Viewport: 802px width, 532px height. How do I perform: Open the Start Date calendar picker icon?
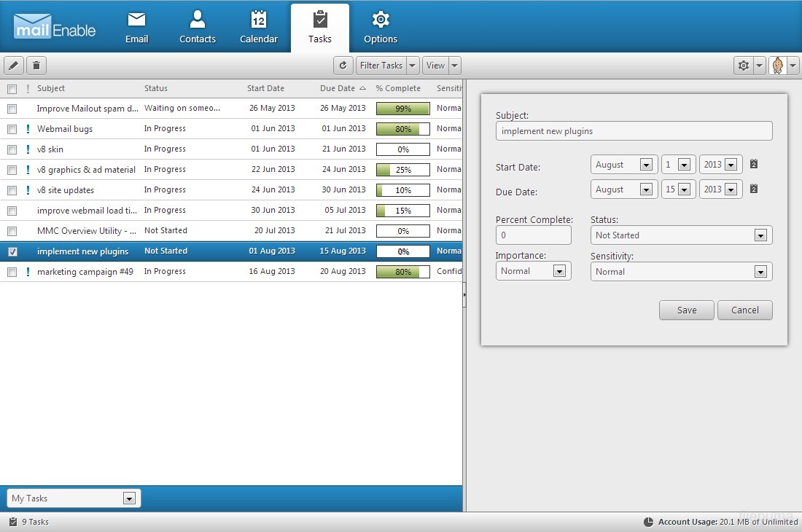pos(754,164)
